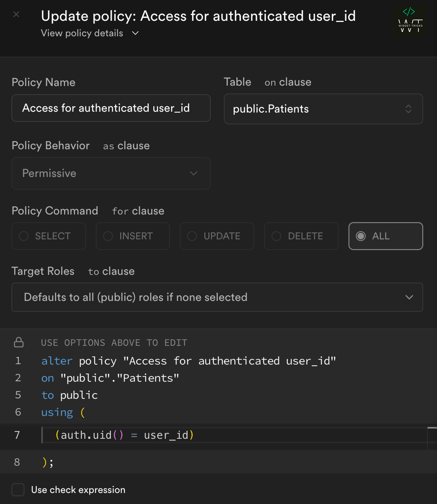437x504 pixels.
Task: Enable the Use check expression checkbox
Action: pyautogui.click(x=18, y=490)
